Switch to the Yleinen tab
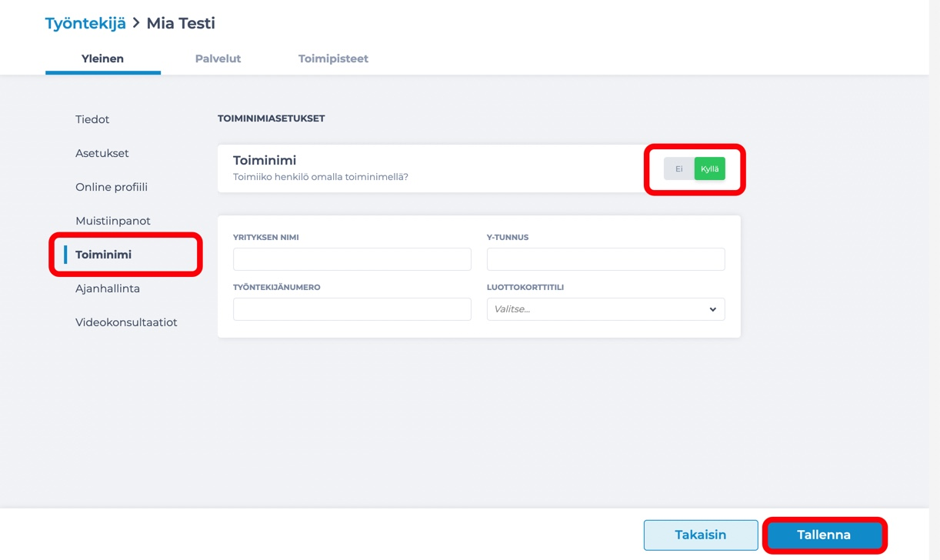Screen dimensions: 940x560 pyautogui.click(x=102, y=58)
